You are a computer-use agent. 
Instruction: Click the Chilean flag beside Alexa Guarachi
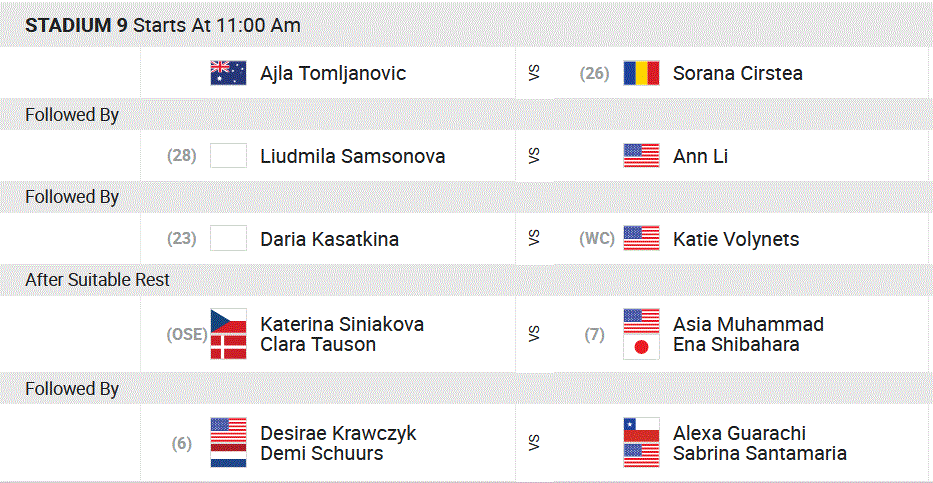(x=641, y=431)
